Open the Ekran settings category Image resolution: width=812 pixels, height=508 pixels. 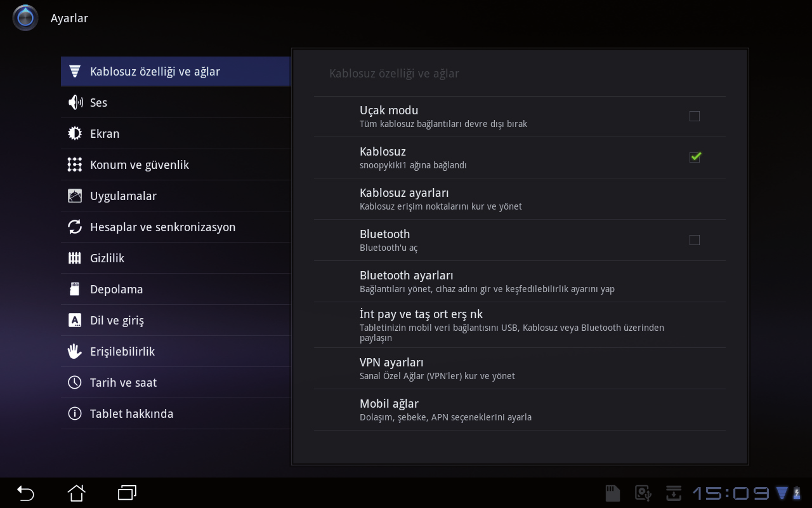tap(175, 133)
